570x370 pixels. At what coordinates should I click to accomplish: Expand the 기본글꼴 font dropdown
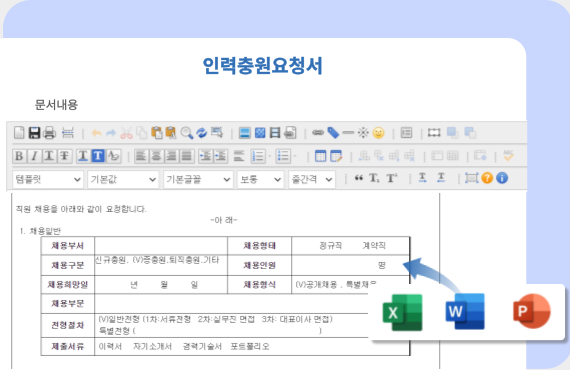198,180
